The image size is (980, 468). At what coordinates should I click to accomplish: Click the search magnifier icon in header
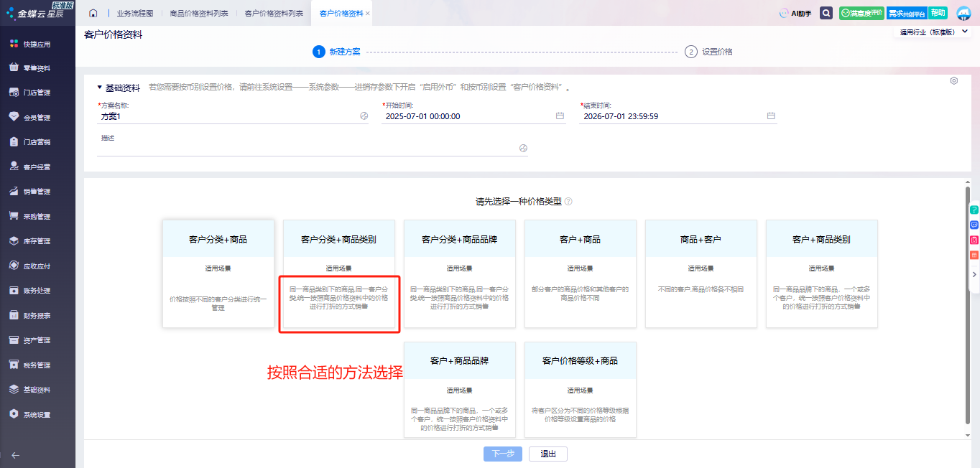[826, 14]
